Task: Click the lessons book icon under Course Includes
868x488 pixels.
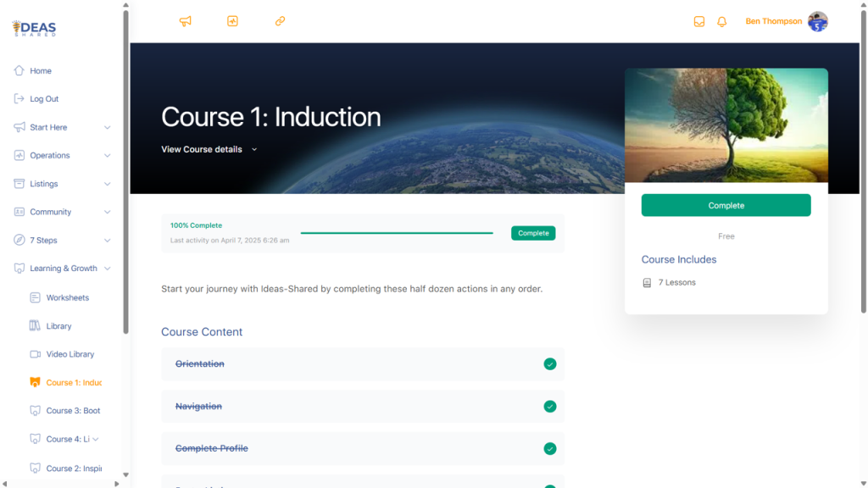Action: point(647,283)
